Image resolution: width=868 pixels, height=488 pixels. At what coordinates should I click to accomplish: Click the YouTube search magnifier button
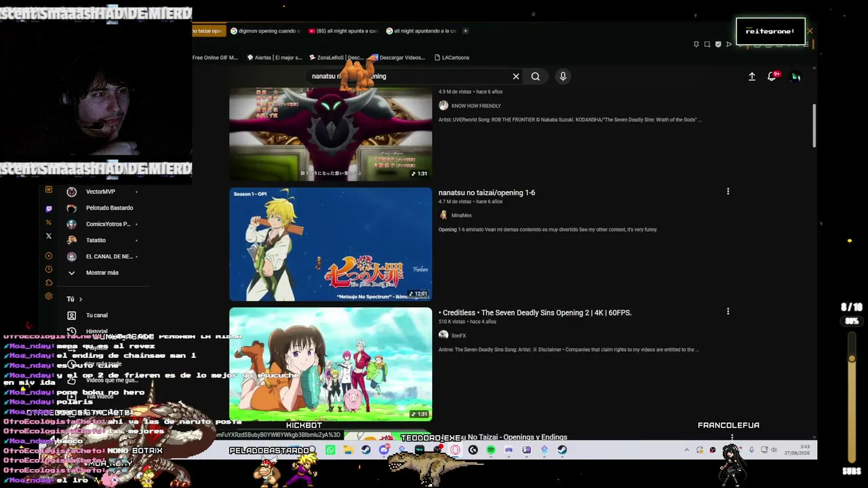pos(536,77)
